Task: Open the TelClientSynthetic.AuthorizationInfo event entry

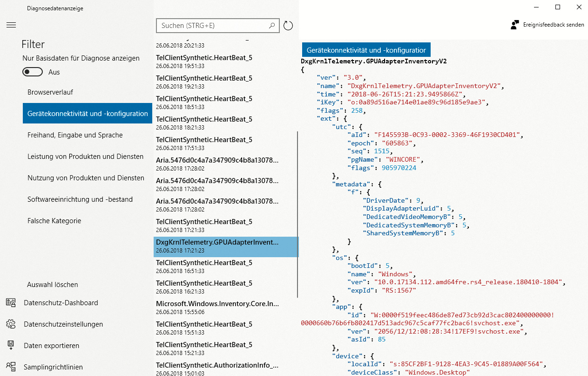Action: [217, 369]
